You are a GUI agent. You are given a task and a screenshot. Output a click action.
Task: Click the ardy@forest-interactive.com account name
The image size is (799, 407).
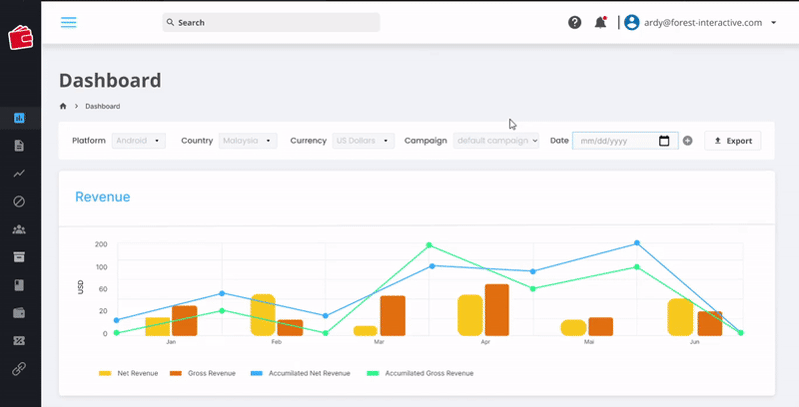click(703, 22)
